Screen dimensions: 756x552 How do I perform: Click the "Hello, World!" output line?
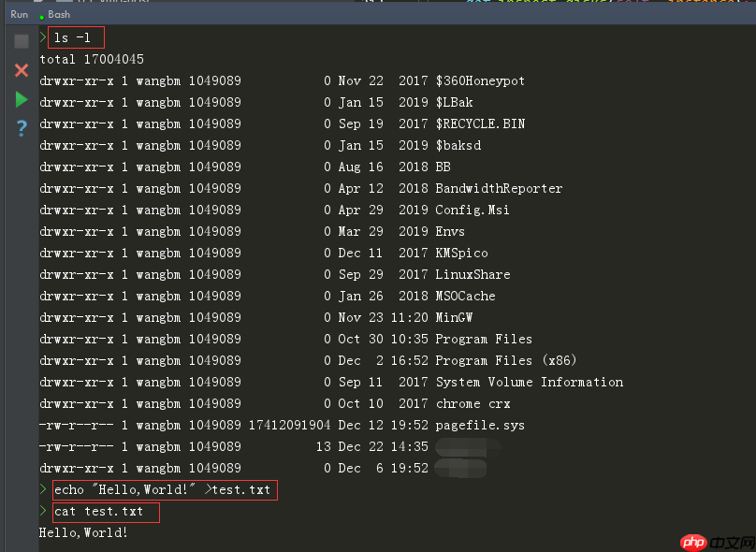[x=83, y=531]
